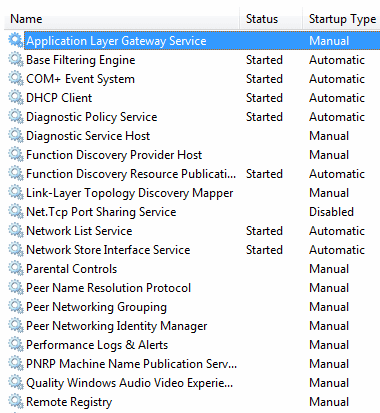Click the gear icon of Application Layer Gateway Service
This screenshot has width=380, height=413.
coord(16,41)
